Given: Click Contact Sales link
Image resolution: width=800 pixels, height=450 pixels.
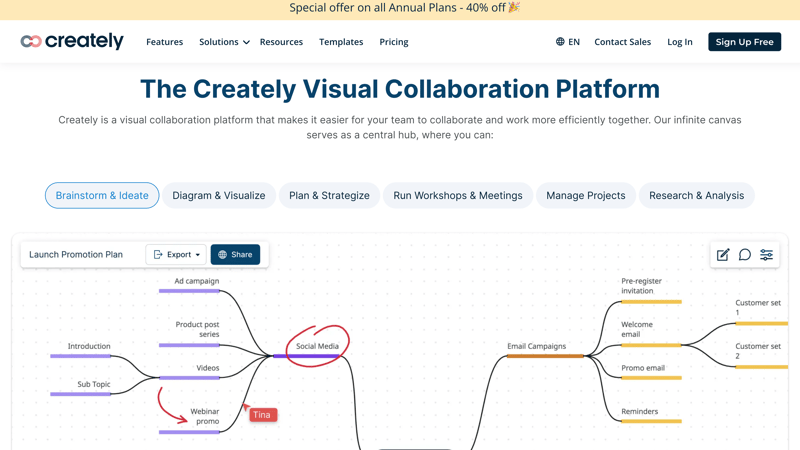Looking at the screenshot, I should pos(622,42).
